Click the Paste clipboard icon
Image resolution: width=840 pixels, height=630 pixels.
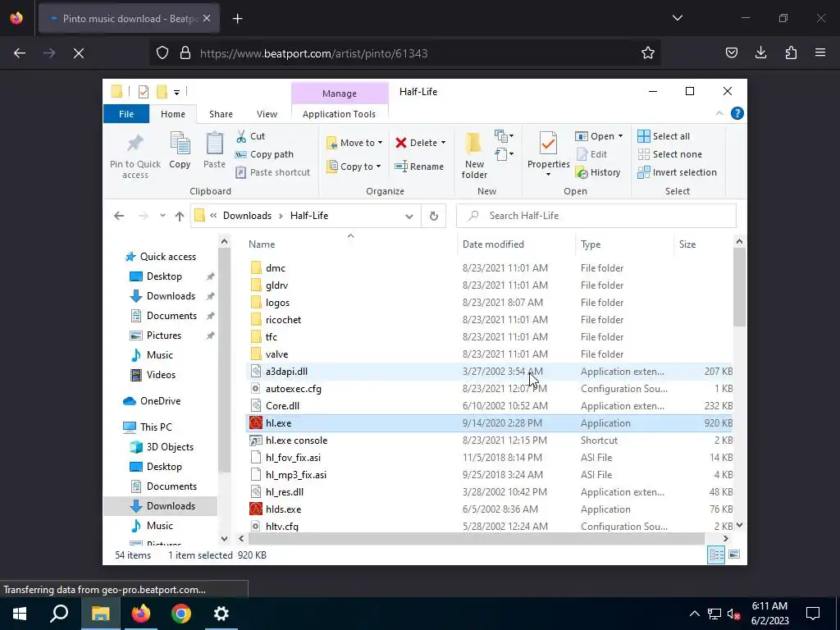[x=214, y=144]
